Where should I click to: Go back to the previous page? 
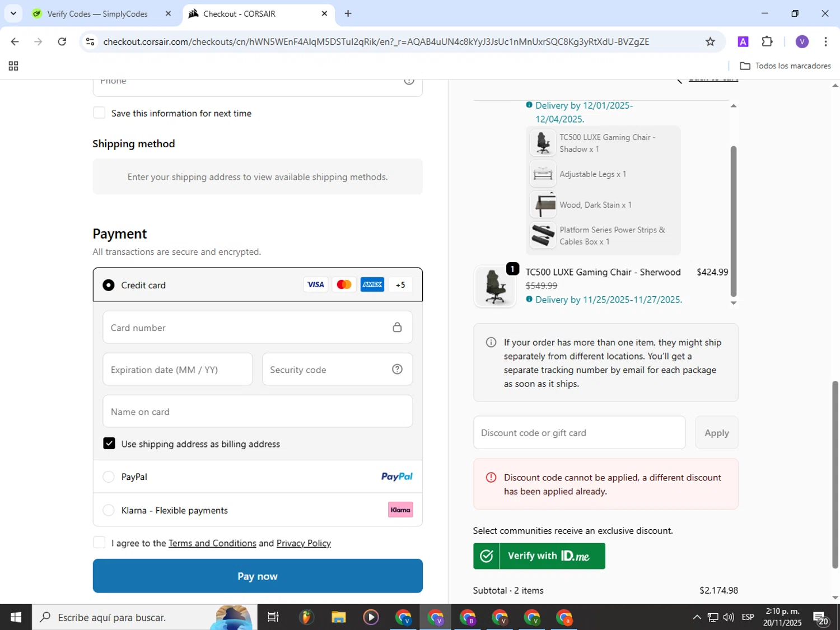(x=15, y=41)
